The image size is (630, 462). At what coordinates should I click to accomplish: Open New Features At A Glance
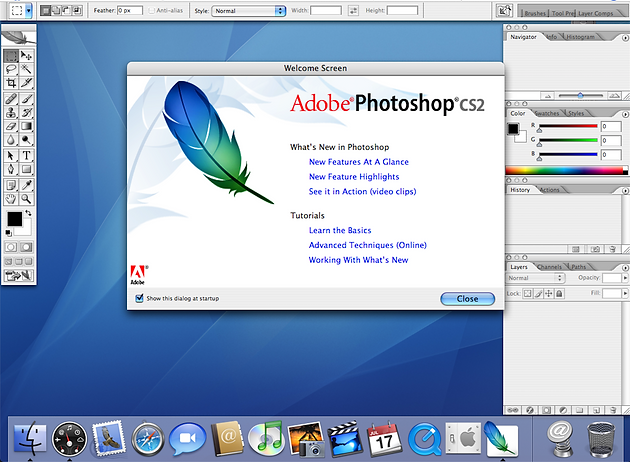[358, 162]
